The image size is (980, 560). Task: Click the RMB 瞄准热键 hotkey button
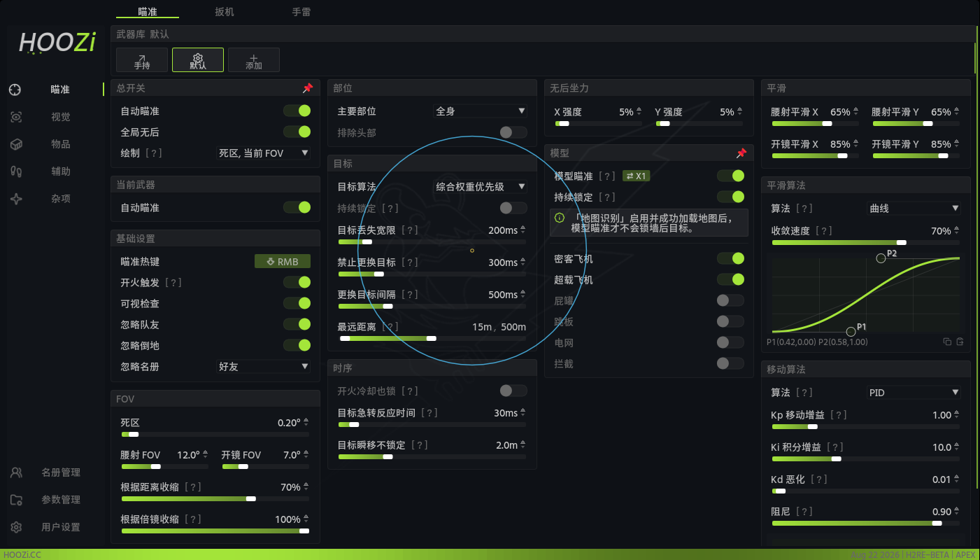(x=282, y=262)
